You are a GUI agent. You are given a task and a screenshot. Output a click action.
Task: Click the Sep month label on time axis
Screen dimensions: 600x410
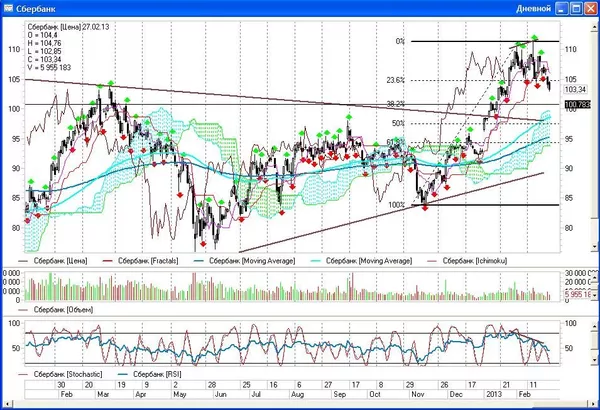tap(339, 394)
